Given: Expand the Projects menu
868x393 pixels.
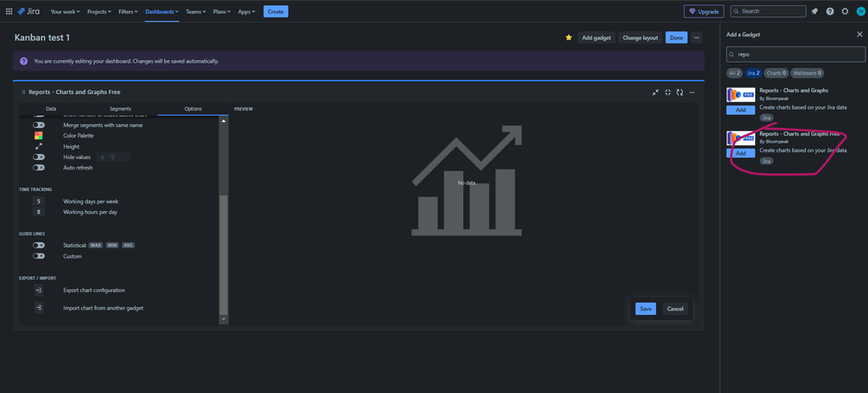Looking at the screenshot, I should click(x=99, y=11).
